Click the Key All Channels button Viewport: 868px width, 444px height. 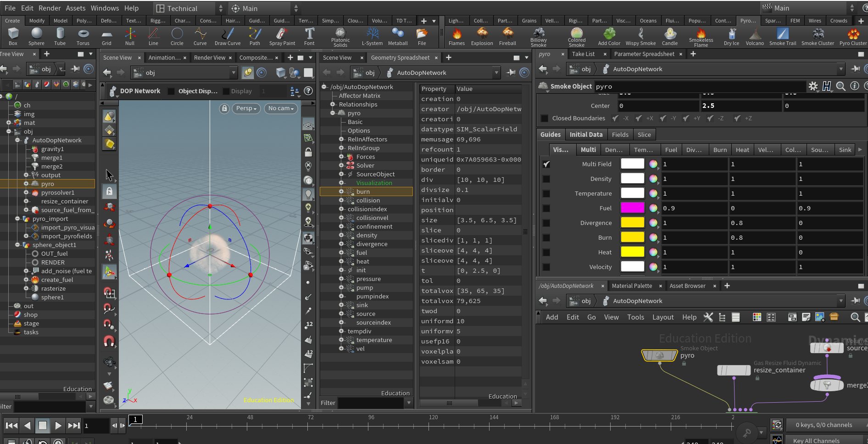click(816, 440)
